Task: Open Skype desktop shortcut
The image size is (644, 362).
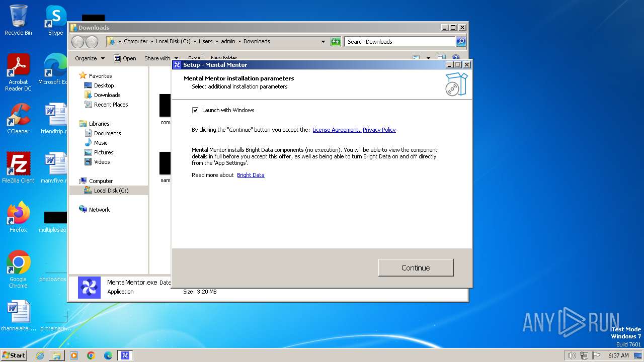Action: tap(55, 20)
